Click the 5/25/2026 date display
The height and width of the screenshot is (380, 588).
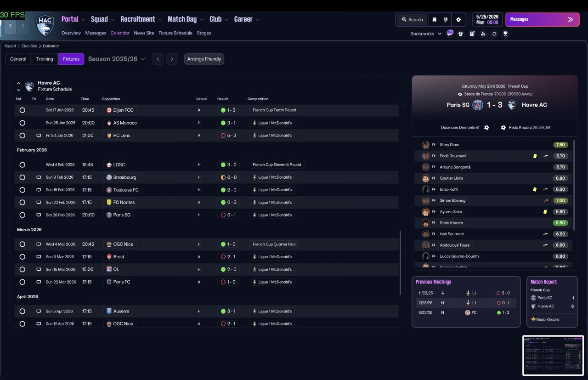pyautogui.click(x=486, y=19)
